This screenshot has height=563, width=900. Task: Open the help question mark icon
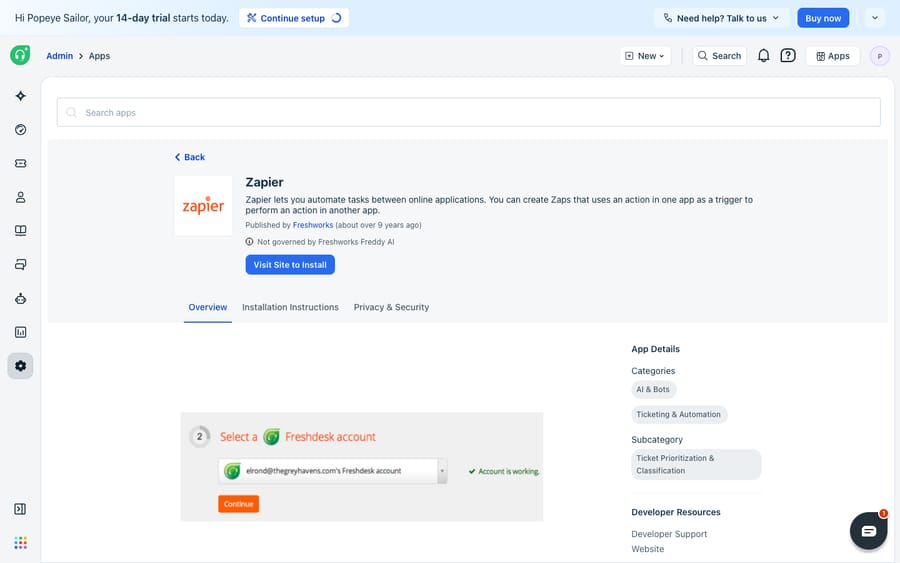pyautogui.click(x=788, y=56)
